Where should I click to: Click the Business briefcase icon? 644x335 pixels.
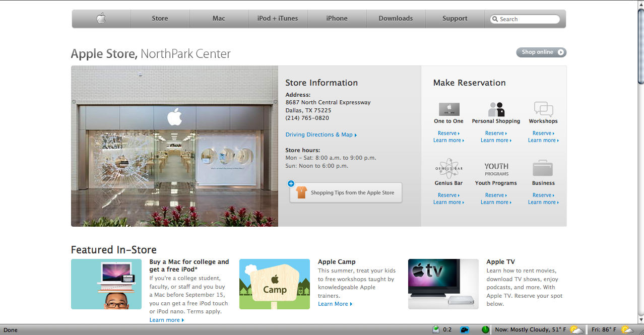coord(543,169)
